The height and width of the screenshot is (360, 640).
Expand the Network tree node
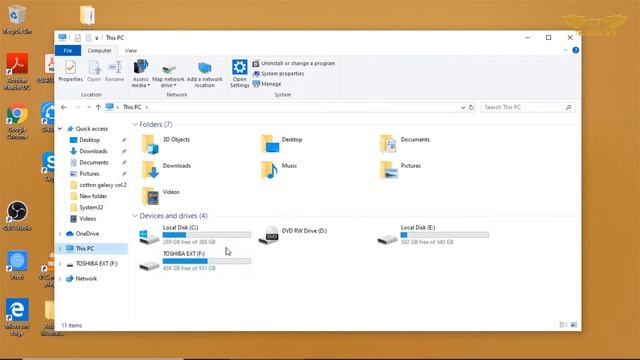(x=60, y=278)
